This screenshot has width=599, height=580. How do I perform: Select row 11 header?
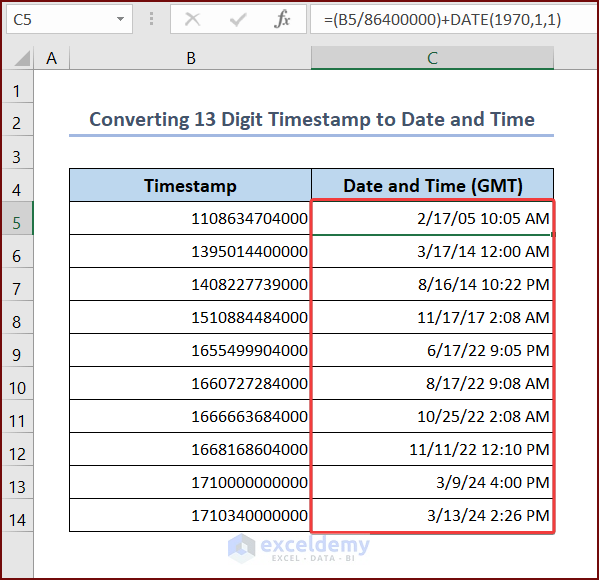[17, 416]
